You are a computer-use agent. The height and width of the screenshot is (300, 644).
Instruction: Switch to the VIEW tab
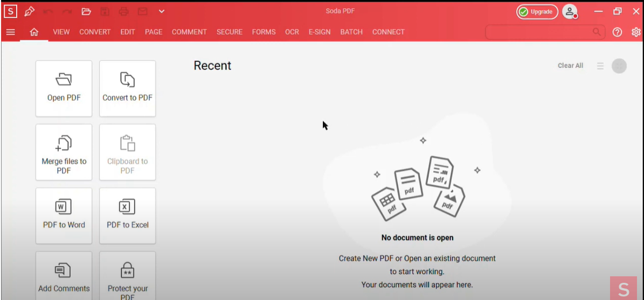(x=61, y=32)
